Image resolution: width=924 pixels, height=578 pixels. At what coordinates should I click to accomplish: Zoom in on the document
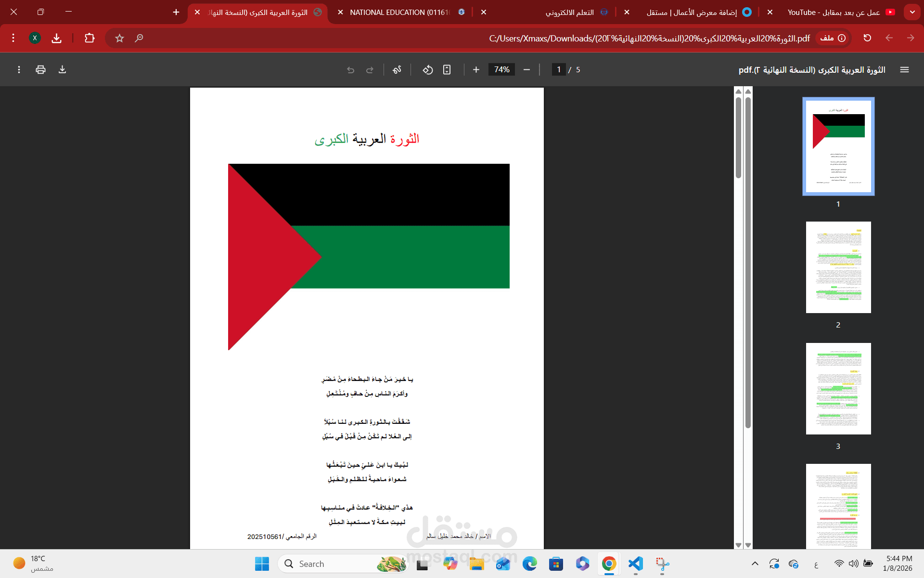tap(476, 69)
